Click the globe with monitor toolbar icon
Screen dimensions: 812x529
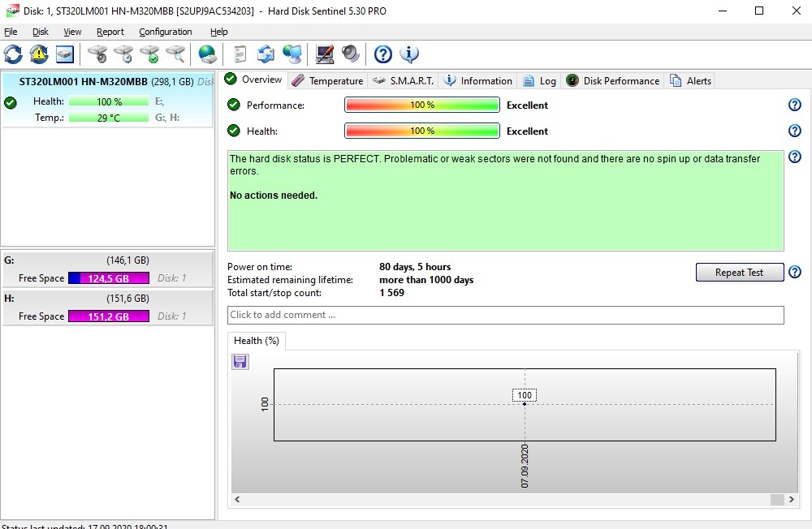[292, 54]
